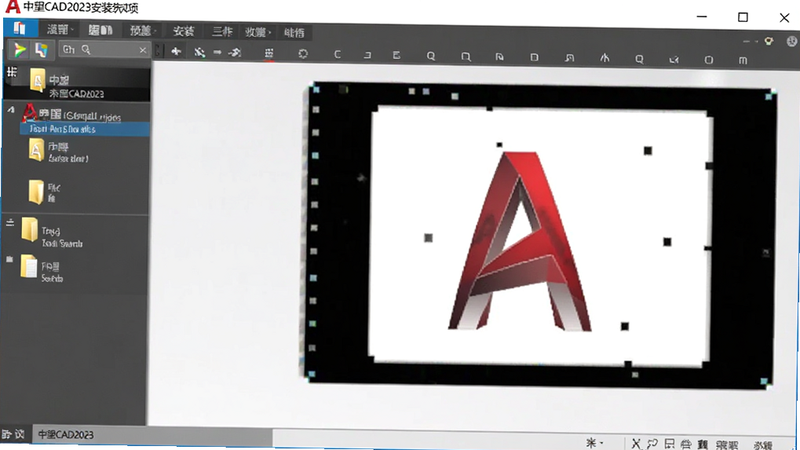Open the 安装 menu

tap(183, 31)
